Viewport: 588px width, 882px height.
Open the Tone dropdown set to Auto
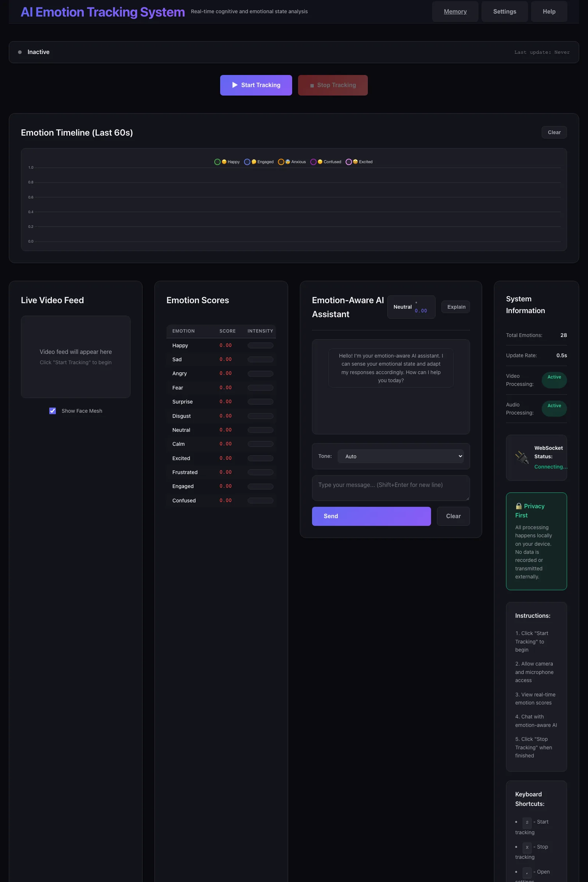coord(401,456)
